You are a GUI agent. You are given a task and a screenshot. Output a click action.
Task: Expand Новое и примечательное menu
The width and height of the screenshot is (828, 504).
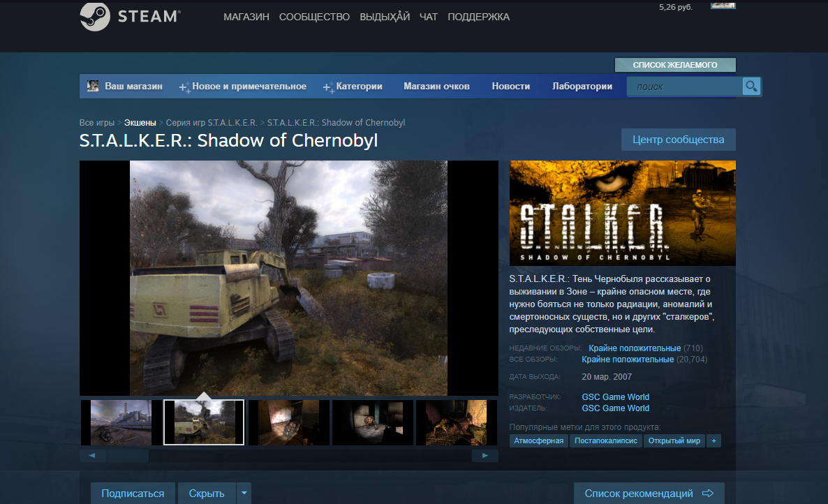pos(243,87)
